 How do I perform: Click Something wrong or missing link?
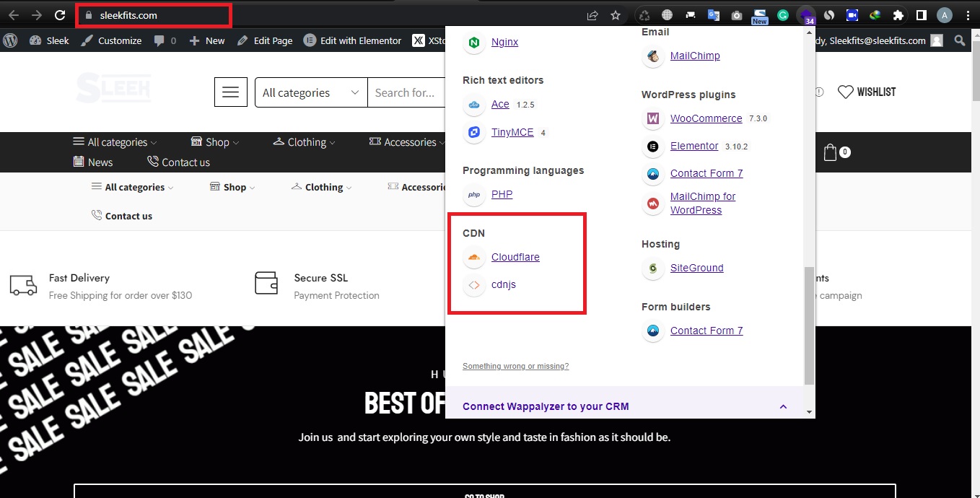tap(515, 366)
